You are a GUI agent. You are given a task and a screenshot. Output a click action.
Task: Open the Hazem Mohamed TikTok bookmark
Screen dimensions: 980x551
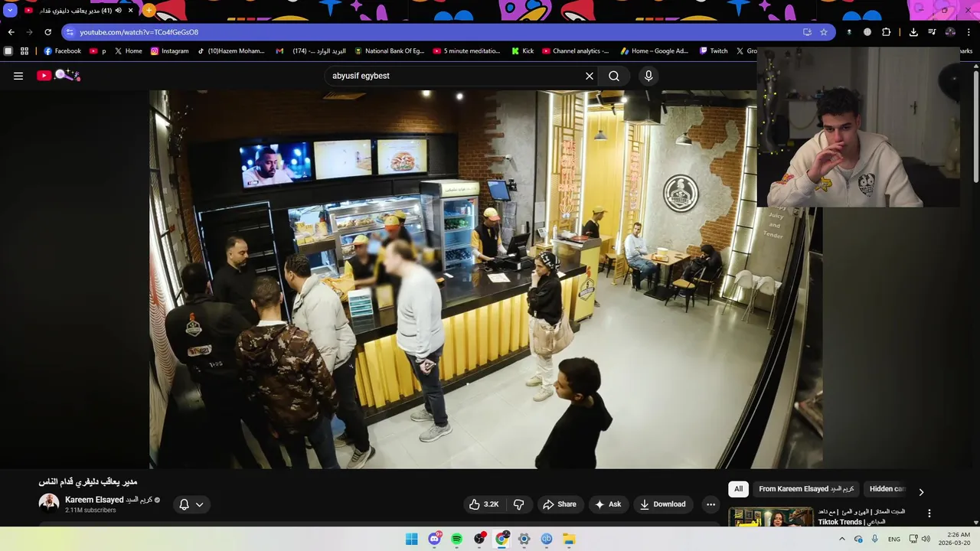[x=230, y=51]
